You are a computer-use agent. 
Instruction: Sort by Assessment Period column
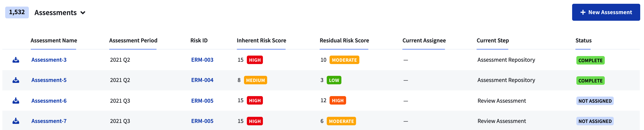[133, 40]
